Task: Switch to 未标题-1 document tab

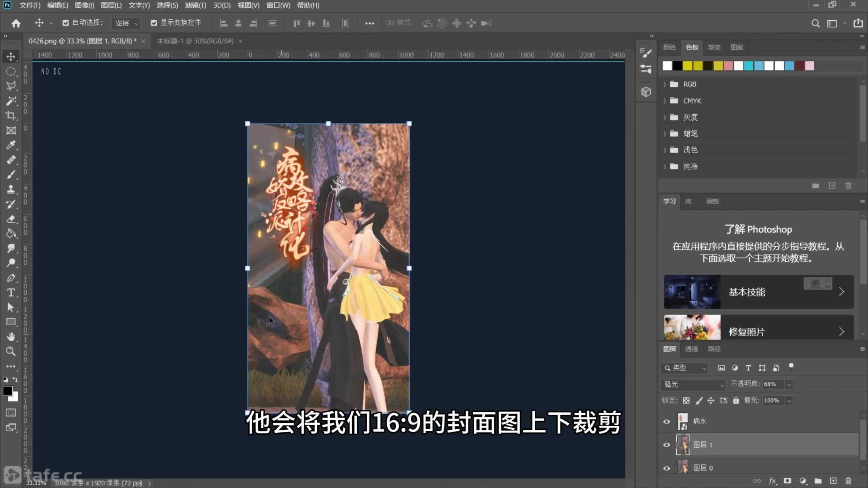Action: click(195, 41)
